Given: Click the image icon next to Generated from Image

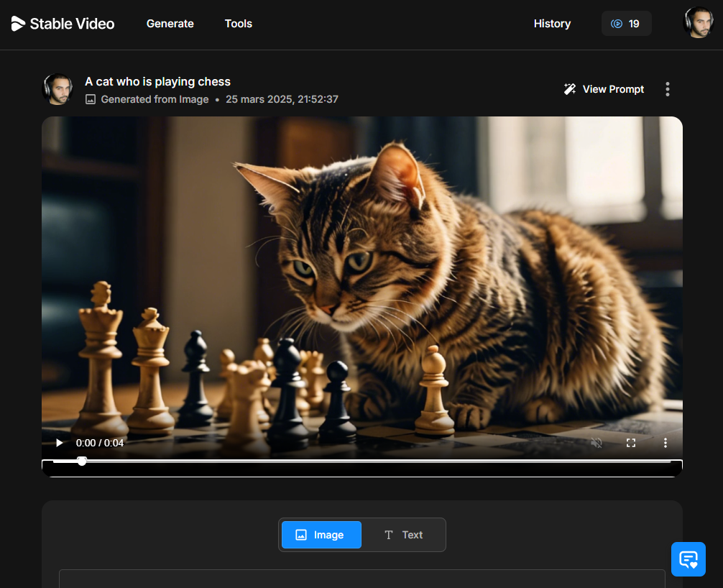Looking at the screenshot, I should 90,99.
